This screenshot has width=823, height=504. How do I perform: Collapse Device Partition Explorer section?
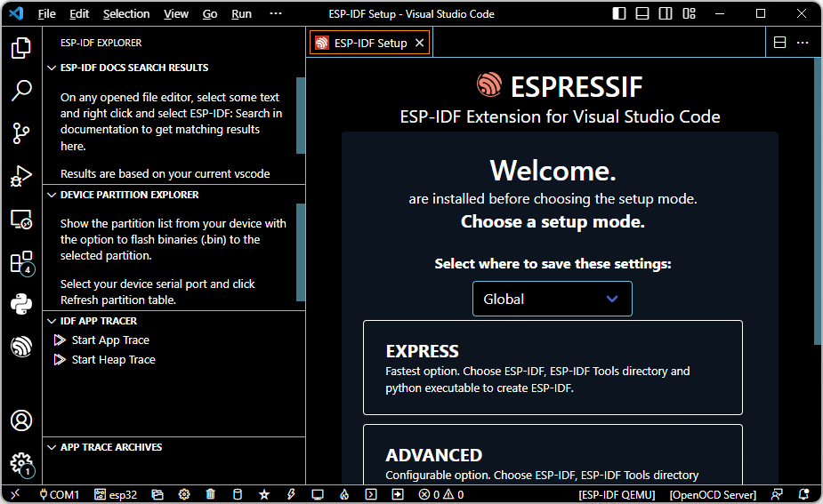point(173,195)
